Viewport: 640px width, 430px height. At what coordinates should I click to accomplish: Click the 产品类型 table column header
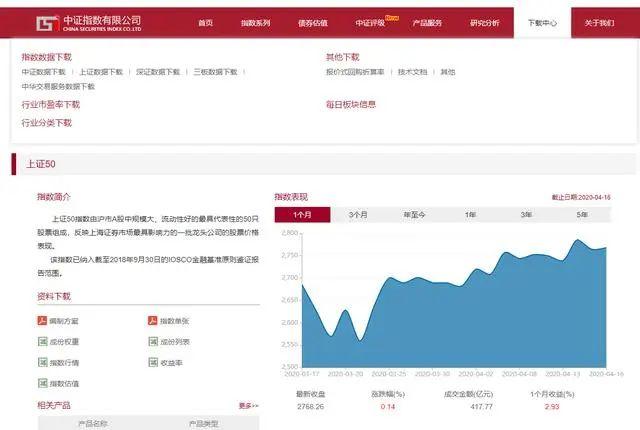[x=204, y=424]
